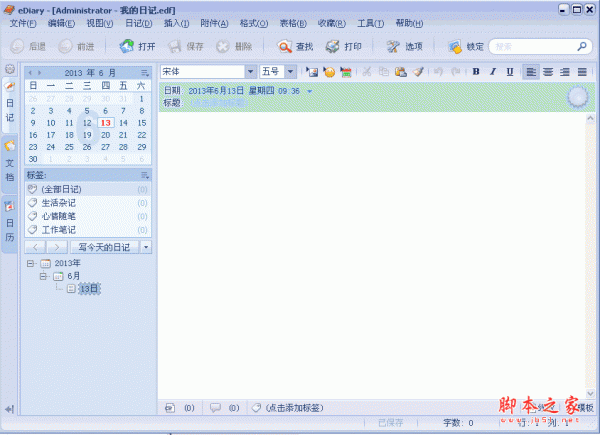The width and height of the screenshot is (600, 435).
Task: Switch to the 文档 sidebar tab
Action: [x=10, y=164]
